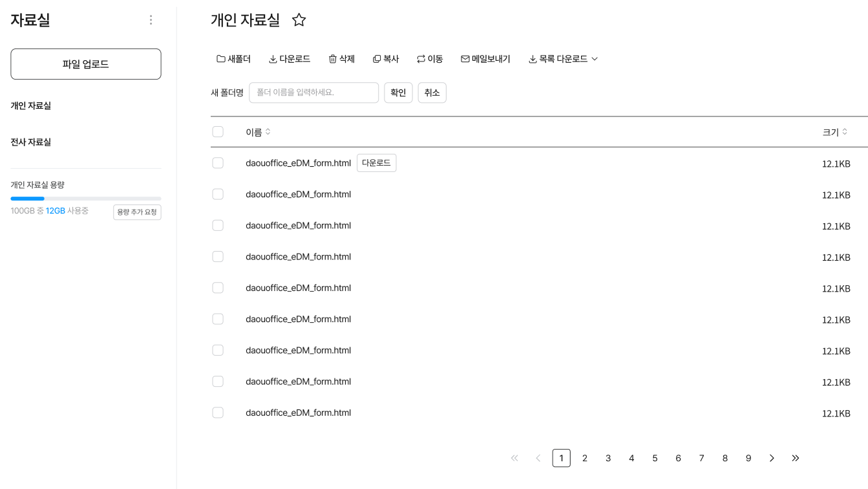Toggle the select-all checkbox in table header
Screen dimensions: 868x489
point(218,132)
